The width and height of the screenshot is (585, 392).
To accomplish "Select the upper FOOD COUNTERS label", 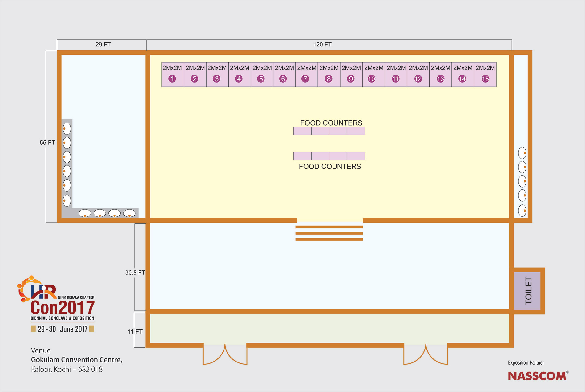I will [332, 123].
